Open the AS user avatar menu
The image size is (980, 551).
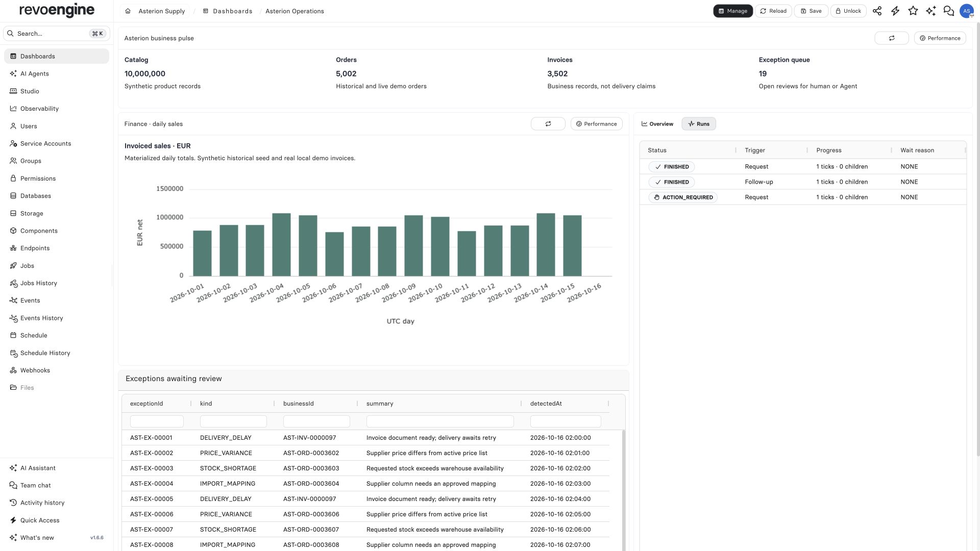point(967,11)
